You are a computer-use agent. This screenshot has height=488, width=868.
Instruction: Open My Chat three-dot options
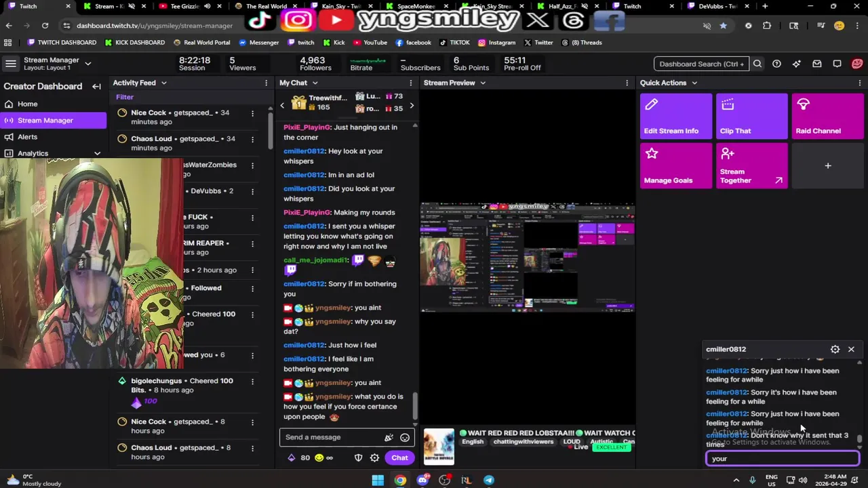coord(411,83)
